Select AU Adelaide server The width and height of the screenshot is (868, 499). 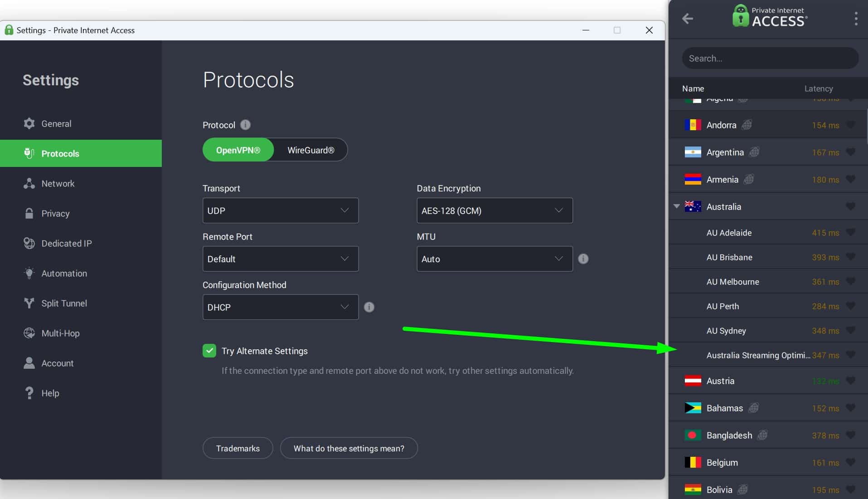click(768, 232)
